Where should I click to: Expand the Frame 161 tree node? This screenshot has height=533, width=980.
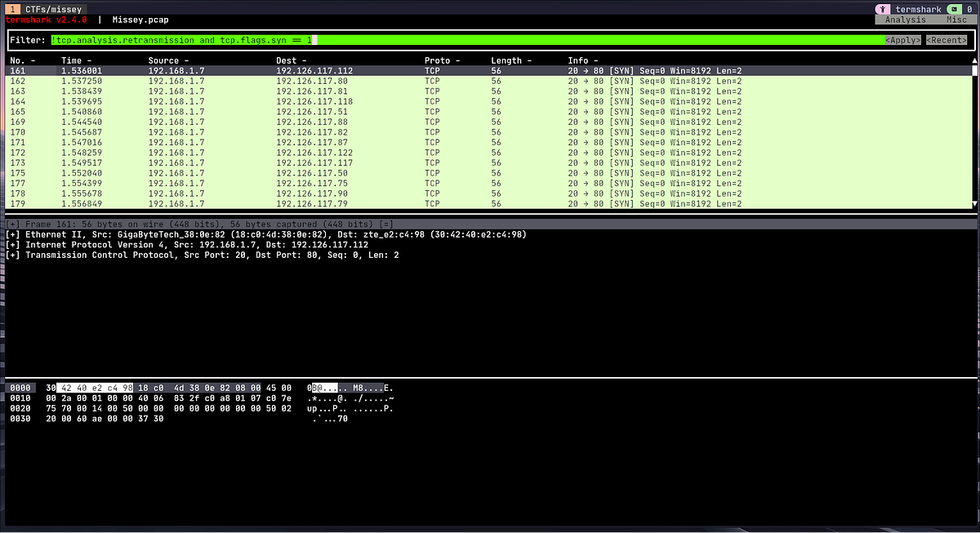tap(13, 224)
